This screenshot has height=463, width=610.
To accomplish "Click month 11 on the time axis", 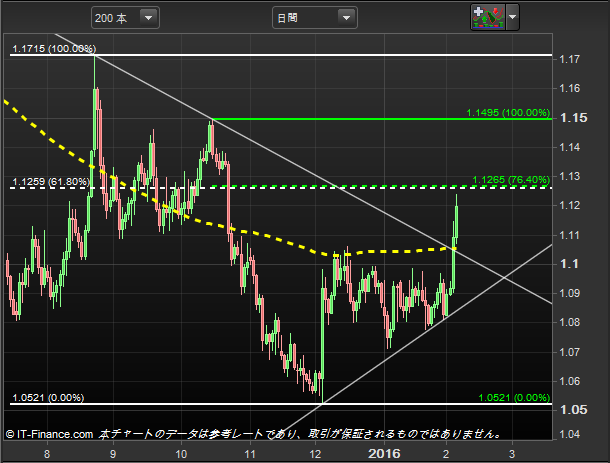I will click(250, 454).
